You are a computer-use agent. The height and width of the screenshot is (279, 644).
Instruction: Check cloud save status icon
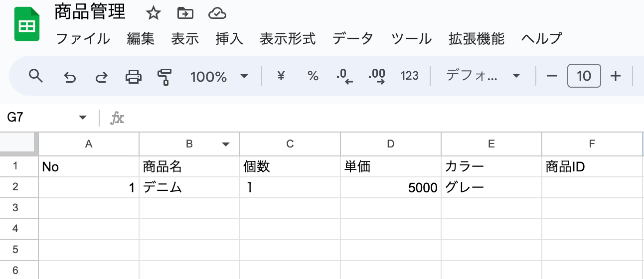coord(217,13)
